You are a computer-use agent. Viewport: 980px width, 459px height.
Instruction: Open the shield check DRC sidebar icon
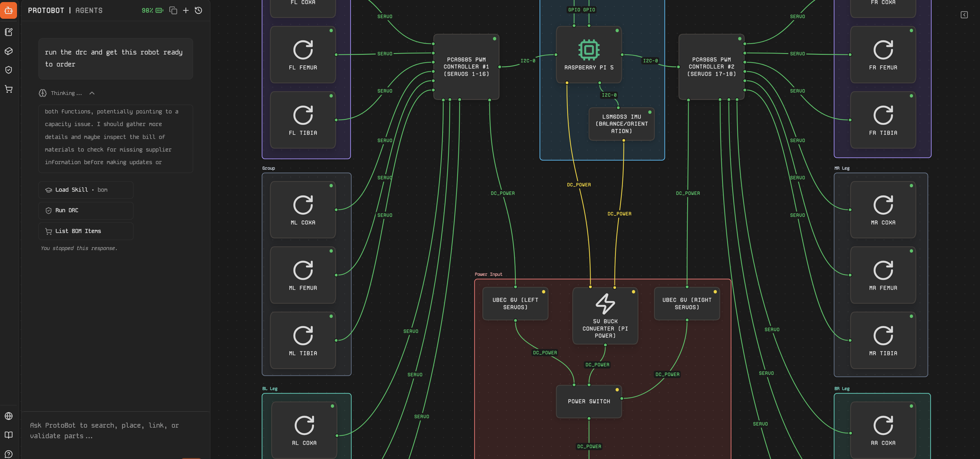coord(9,70)
